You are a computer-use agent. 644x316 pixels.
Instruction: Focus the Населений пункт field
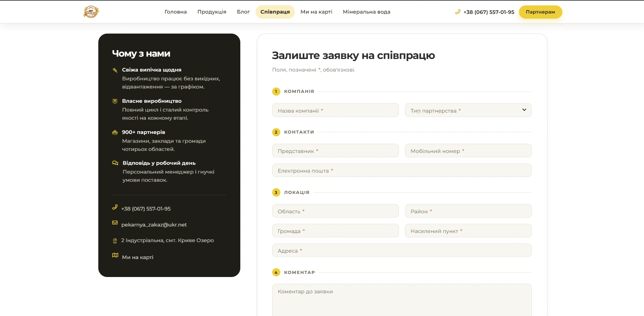[468, 231]
